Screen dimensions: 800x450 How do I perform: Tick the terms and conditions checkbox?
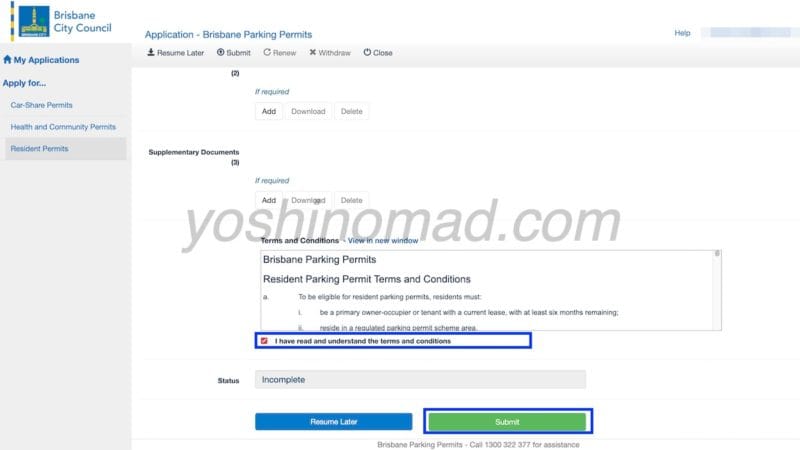pos(264,341)
